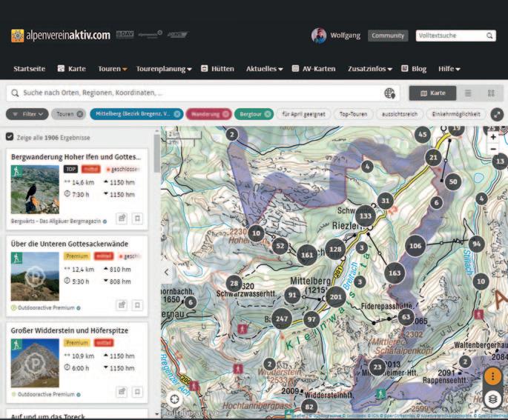Screen dimensions: 508x420
Task: Click the results list scrollbar
Action: pyautogui.click(x=156, y=153)
